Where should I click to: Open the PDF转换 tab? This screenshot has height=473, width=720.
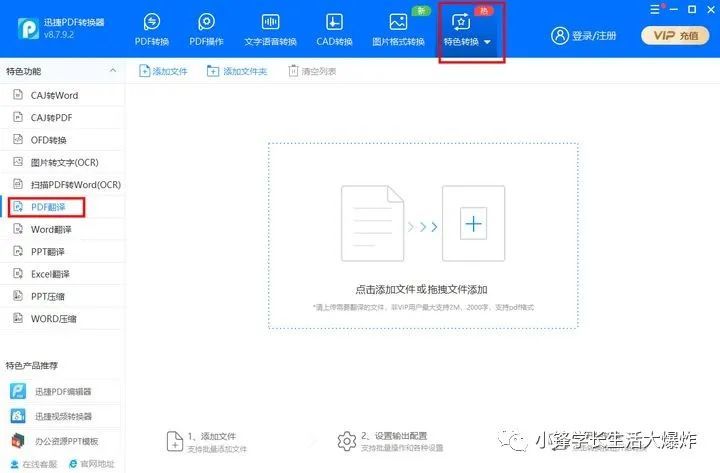pyautogui.click(x=152, y=29)
